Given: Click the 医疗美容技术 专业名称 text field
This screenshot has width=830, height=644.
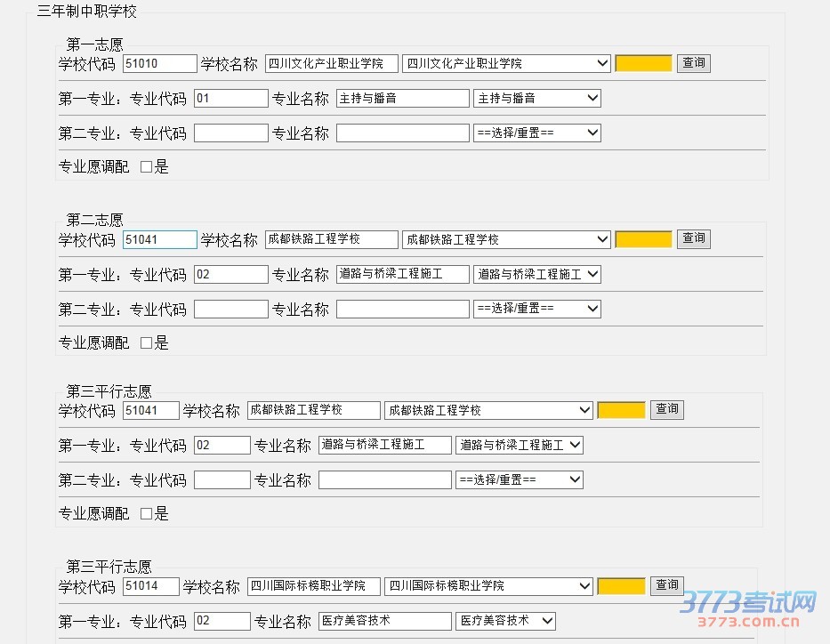Looking at the screenshot, I should pyautogui.click(x=384, y=621).
